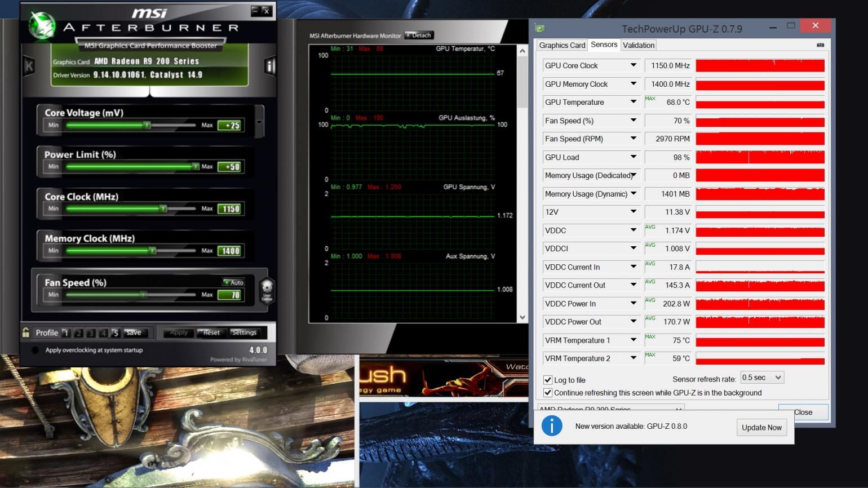
Task: Open Fan Speed (%) sensor dropdown
Action: [634, 121]
